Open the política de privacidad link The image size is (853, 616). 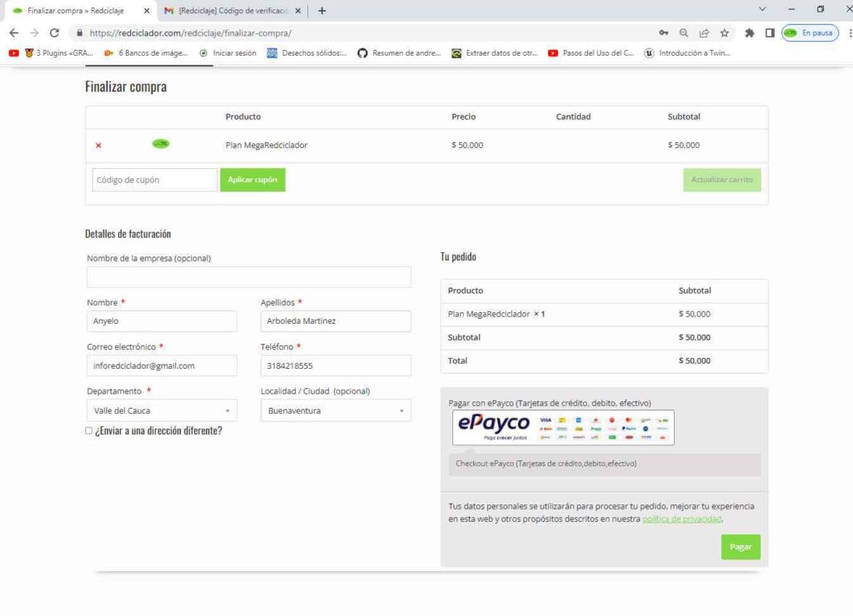[681, 519]
